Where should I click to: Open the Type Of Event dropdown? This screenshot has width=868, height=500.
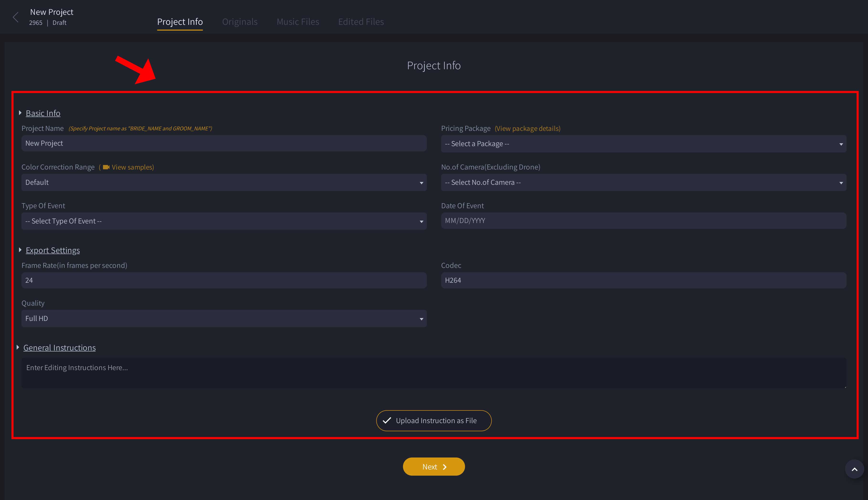pyautogui.click(x=224, y=221)
